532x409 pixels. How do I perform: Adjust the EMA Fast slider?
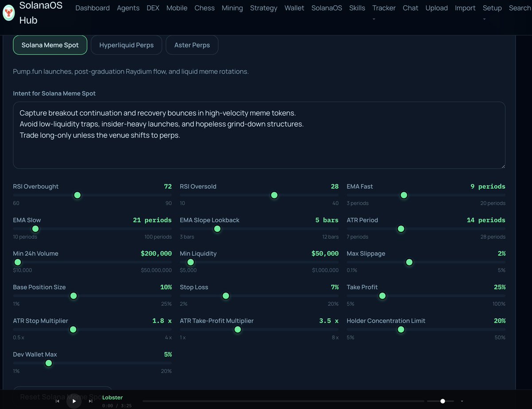(x=426, y=195)
